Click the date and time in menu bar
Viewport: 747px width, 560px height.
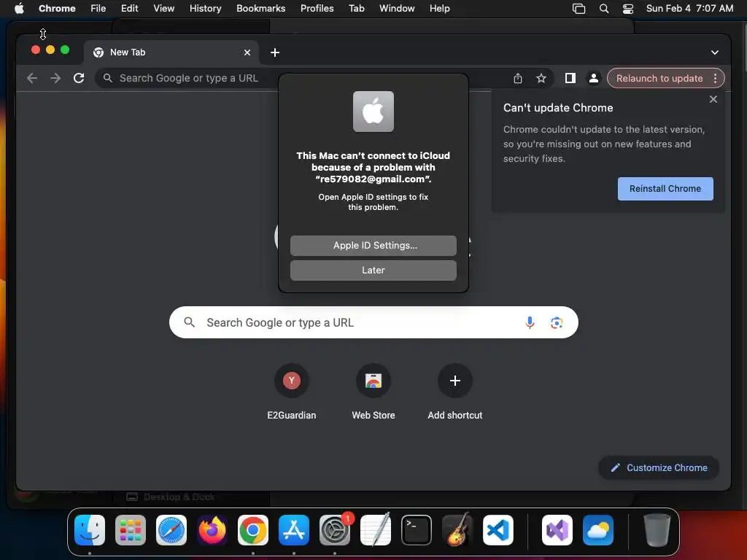pos(689,9)
